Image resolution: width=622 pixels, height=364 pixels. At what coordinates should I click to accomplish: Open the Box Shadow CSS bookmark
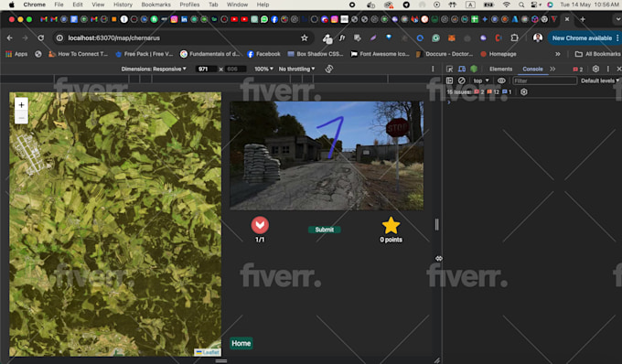pyautogui.click(x=316, y=54)
